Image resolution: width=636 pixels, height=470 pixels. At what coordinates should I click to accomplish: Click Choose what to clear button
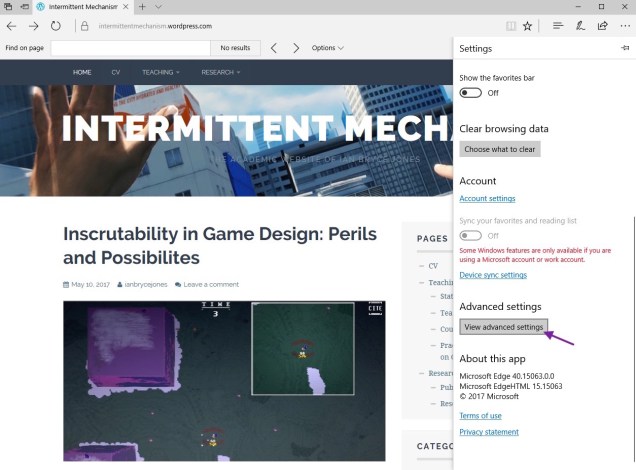[500, 149]
